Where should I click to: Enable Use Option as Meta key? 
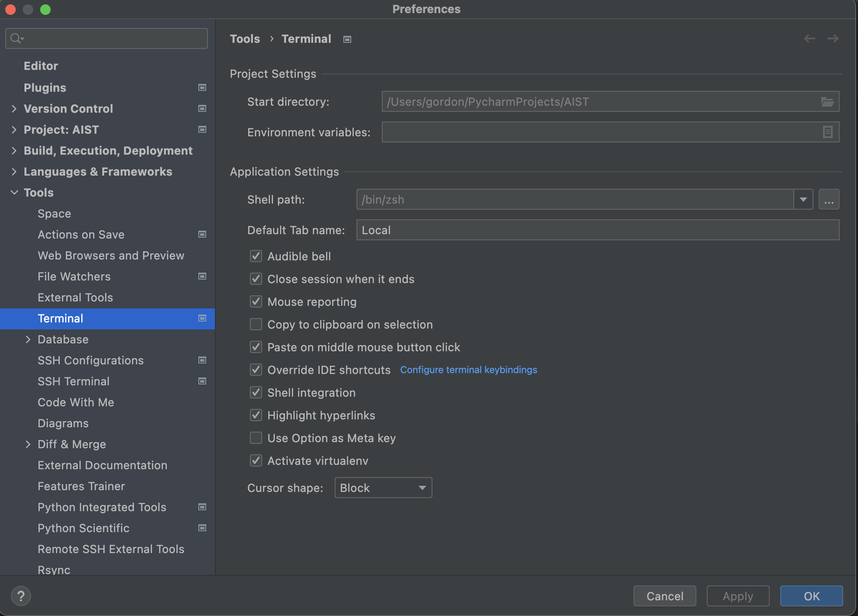pos(256,438)
